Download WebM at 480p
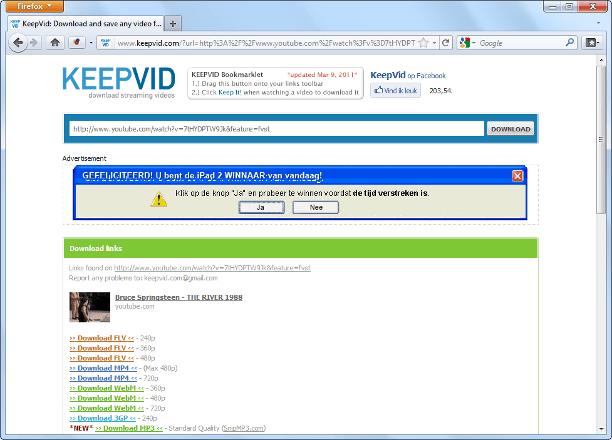 (107, 398)
